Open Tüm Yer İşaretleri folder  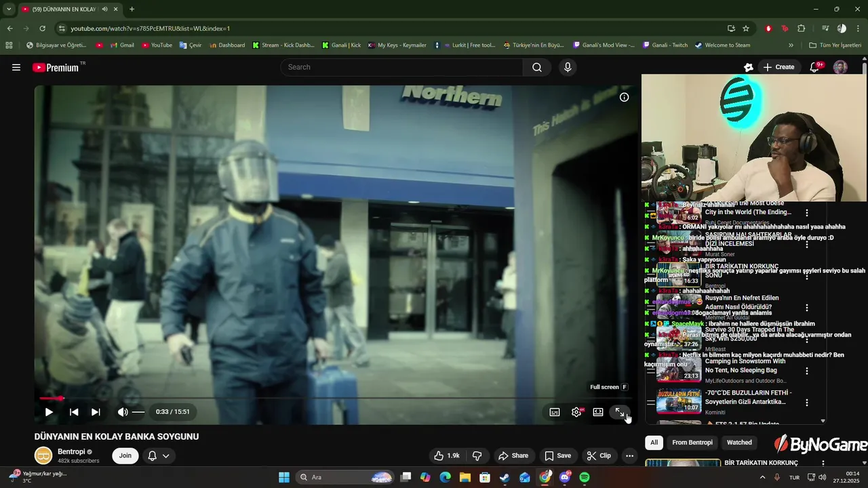point(835,45)
